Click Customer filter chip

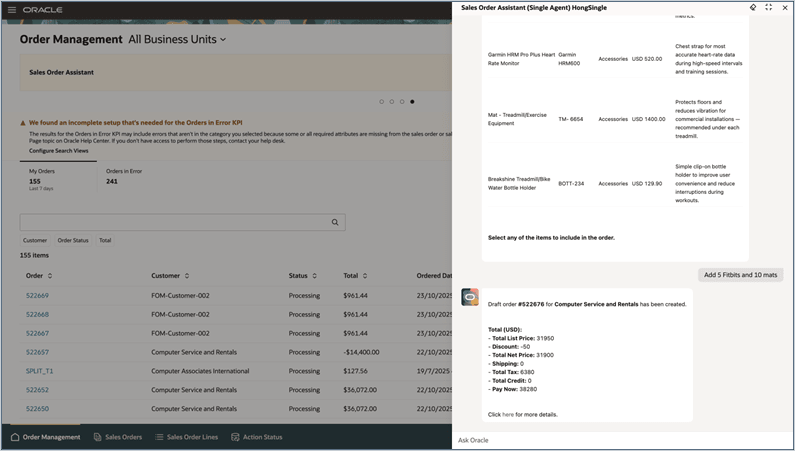tap(35, 240)
